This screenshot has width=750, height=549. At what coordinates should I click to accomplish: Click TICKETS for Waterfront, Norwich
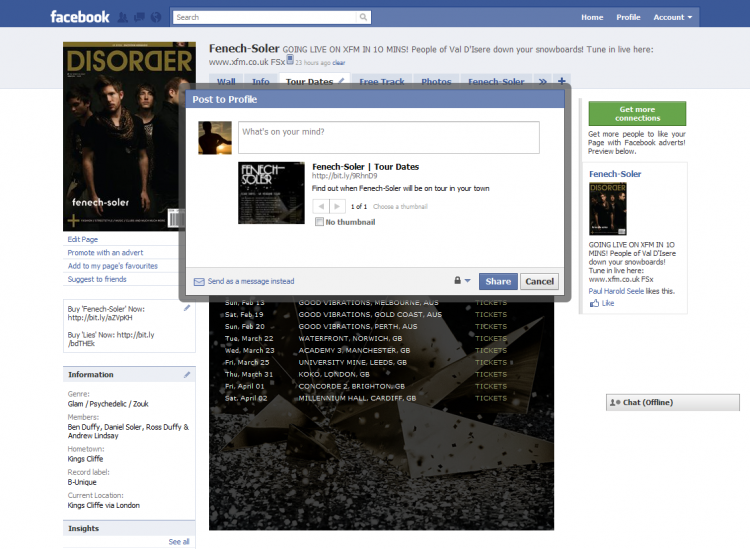(491, 338)
